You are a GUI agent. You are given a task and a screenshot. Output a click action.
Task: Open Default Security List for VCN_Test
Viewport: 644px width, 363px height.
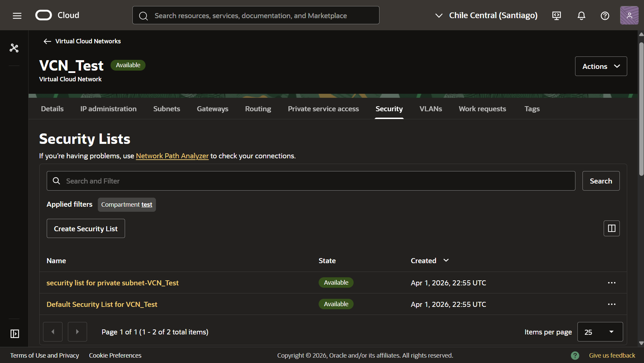pos(102,304)
